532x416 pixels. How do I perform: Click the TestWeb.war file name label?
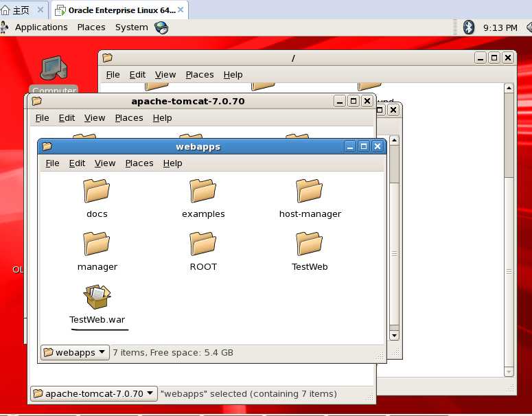click(97, 320)
